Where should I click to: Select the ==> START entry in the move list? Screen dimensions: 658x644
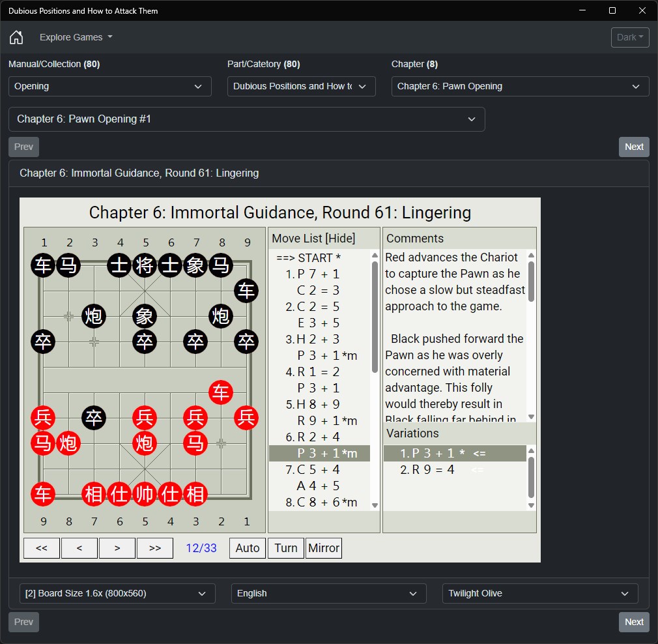319,257
